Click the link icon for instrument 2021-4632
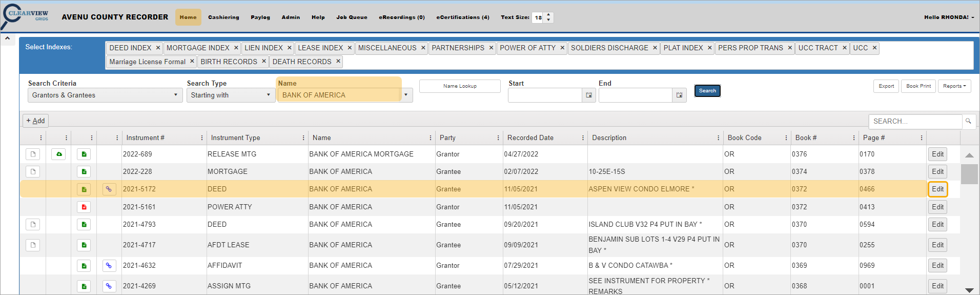980x295 pixels. pos(109,265)
